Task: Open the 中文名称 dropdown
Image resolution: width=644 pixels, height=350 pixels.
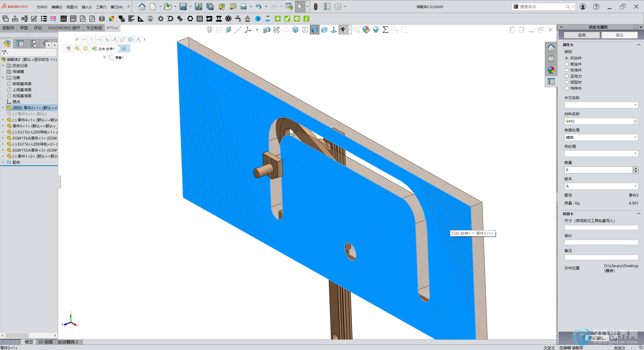Action: (x=601, y=105)
